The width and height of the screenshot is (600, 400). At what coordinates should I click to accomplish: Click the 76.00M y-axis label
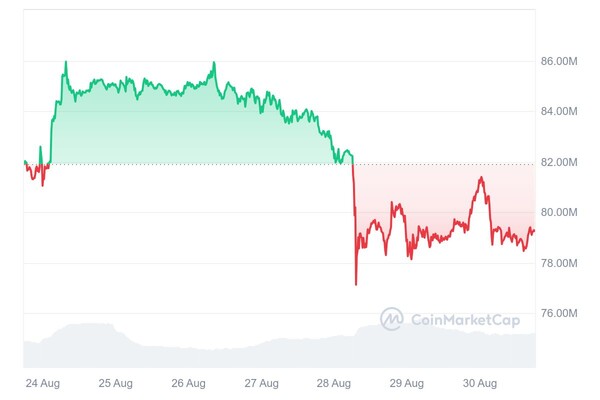coord(559,313)
